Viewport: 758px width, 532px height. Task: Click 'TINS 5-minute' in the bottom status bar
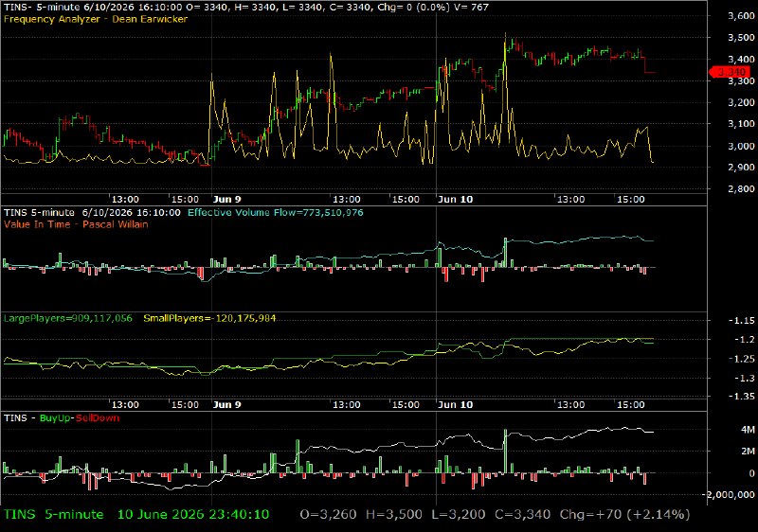coord(54,514)
